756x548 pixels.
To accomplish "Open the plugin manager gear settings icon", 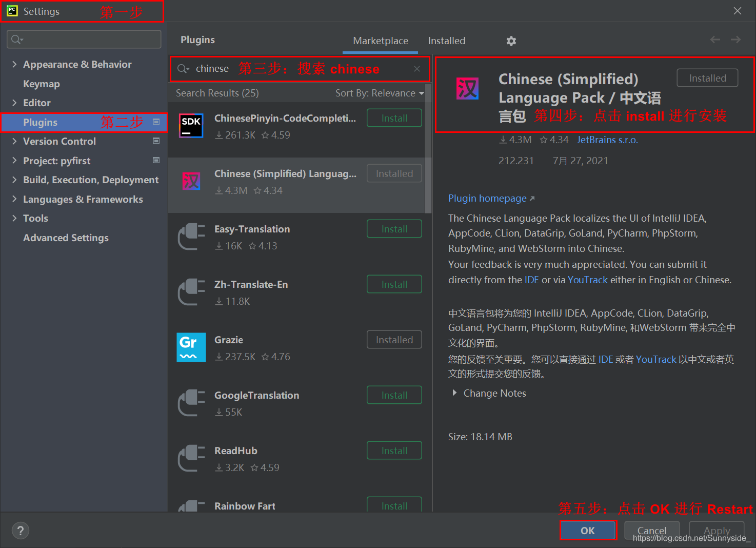I will click(511, 41).
